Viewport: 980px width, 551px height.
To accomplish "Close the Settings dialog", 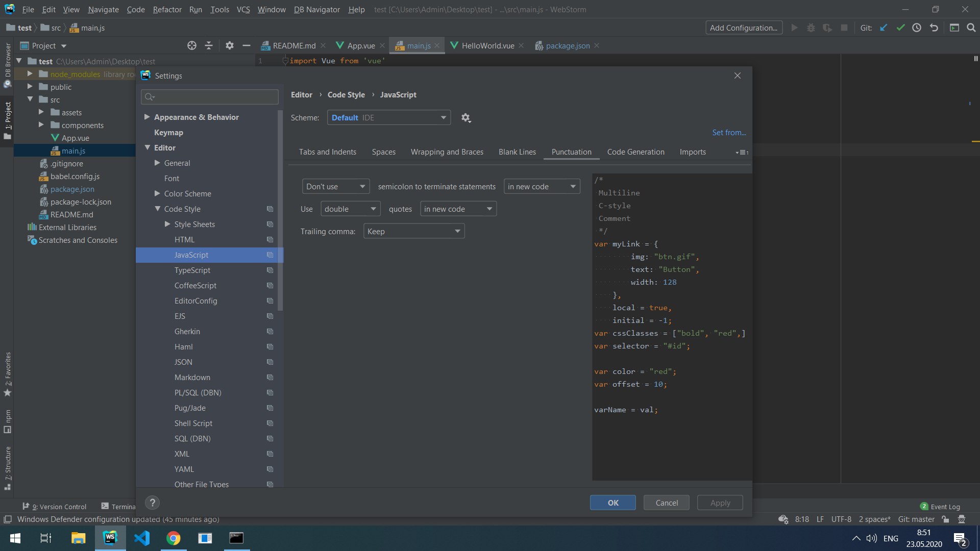I will pos(738,76).
